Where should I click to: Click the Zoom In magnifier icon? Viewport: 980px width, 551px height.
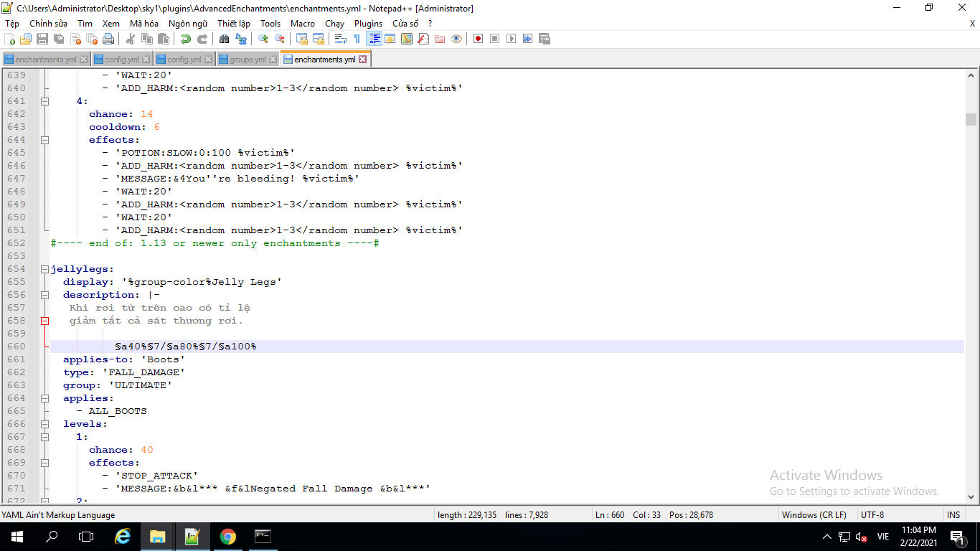[x=263, y=39]
